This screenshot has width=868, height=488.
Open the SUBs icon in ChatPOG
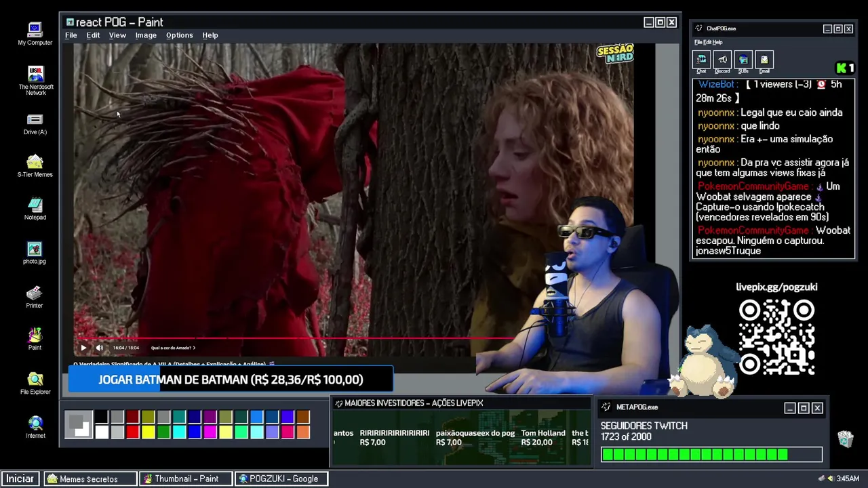pos(743,60)
